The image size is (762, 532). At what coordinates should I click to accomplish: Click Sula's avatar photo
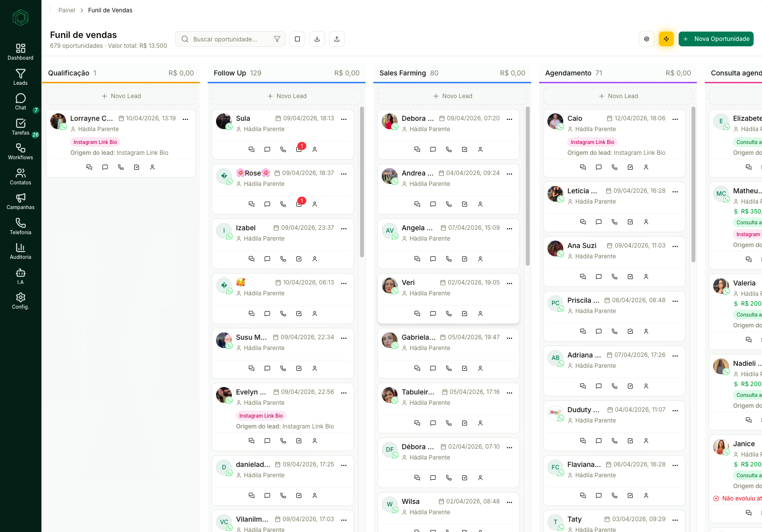click(x=224, y=121)
